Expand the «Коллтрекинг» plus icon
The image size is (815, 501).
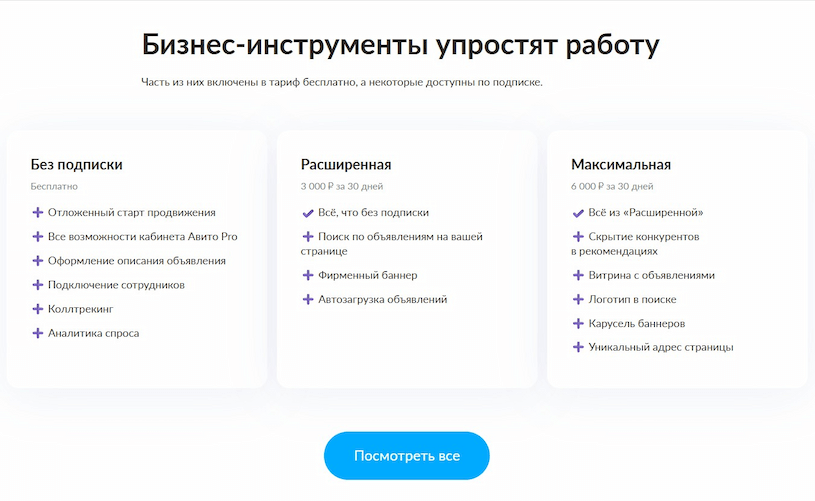tap(38, 309)
